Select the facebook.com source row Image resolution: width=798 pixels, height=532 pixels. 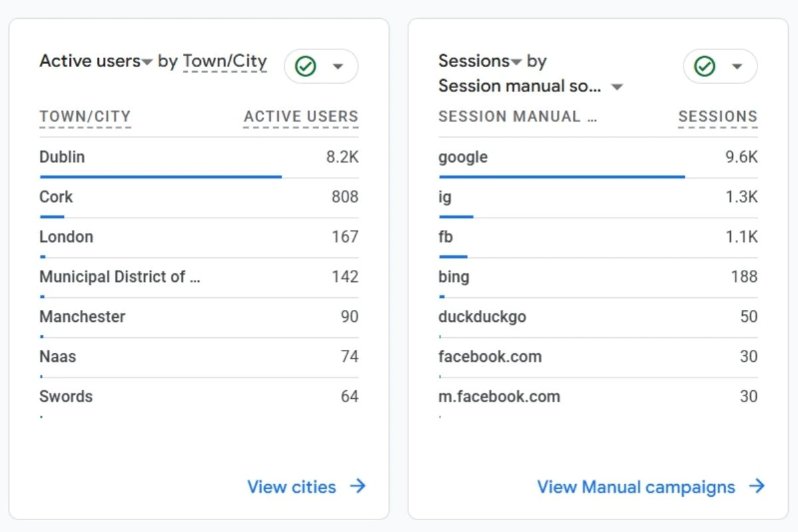click(598, 358)
